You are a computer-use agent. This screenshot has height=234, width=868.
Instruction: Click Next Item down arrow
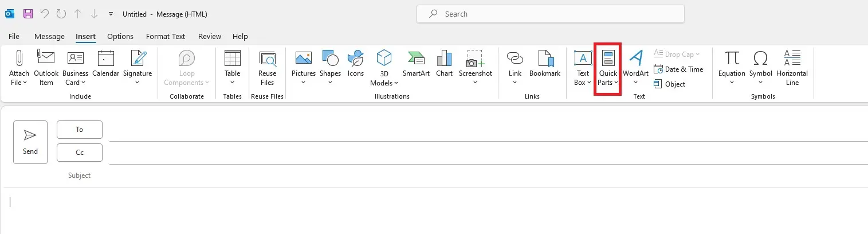tap(94, 14)
